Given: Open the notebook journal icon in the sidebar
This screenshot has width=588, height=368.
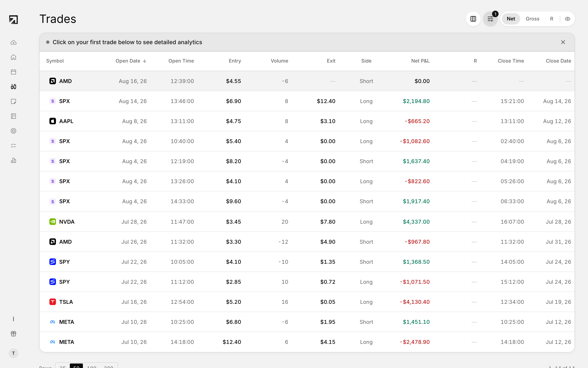Looking at the screenshot, I should (13, 116).
